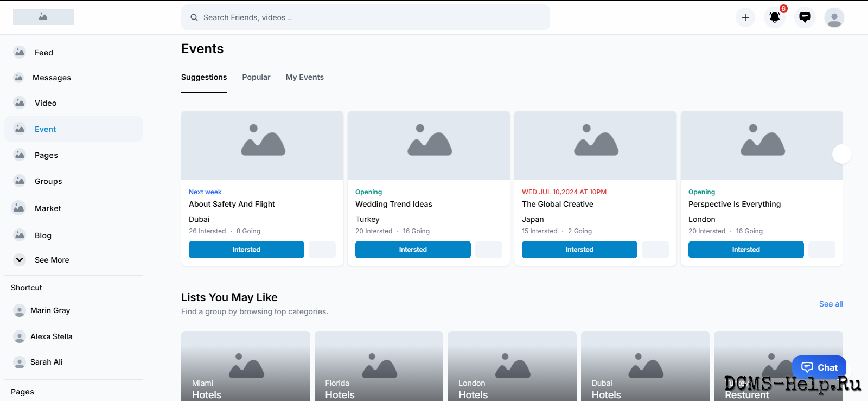
Task: Open the messages chat bubble icon
Action: (x=805, y=17)
